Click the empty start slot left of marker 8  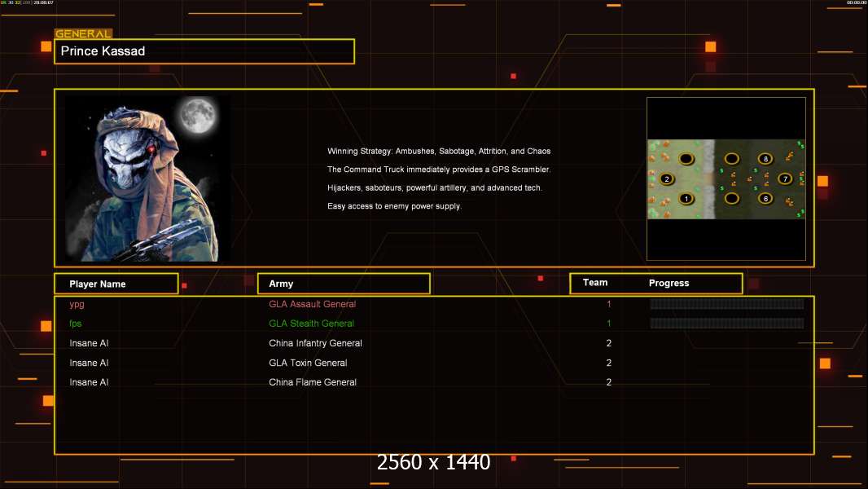pyautogui.click(x=732, y=159)
